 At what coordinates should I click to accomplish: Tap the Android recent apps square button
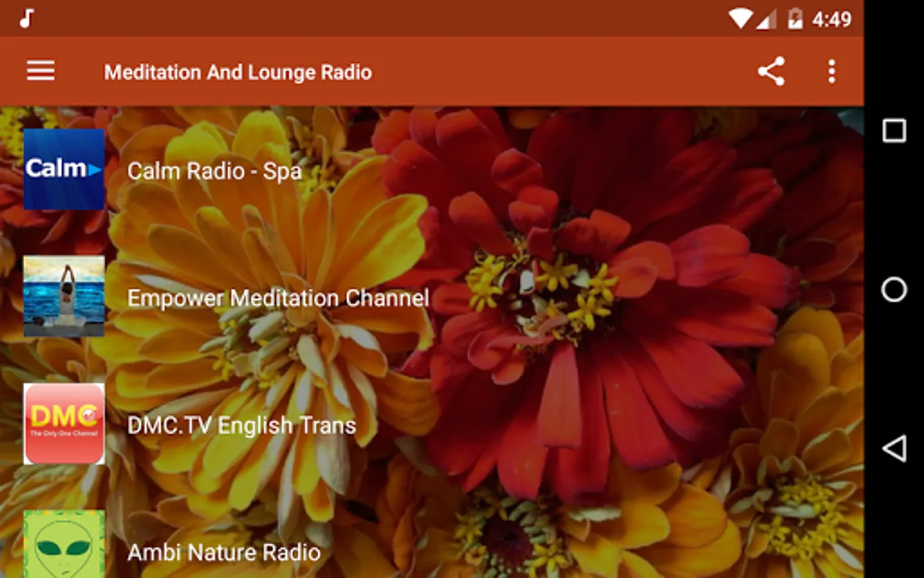coord(894,130)
